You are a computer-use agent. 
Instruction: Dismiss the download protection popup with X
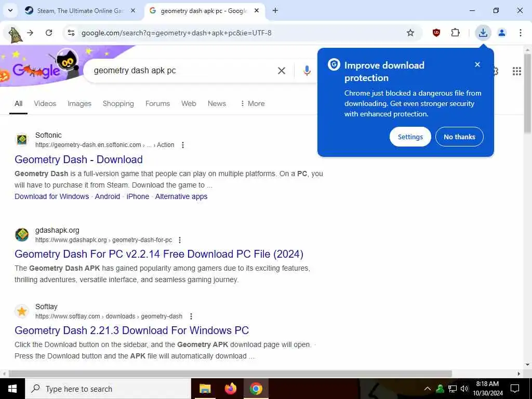tap(477, 64)
